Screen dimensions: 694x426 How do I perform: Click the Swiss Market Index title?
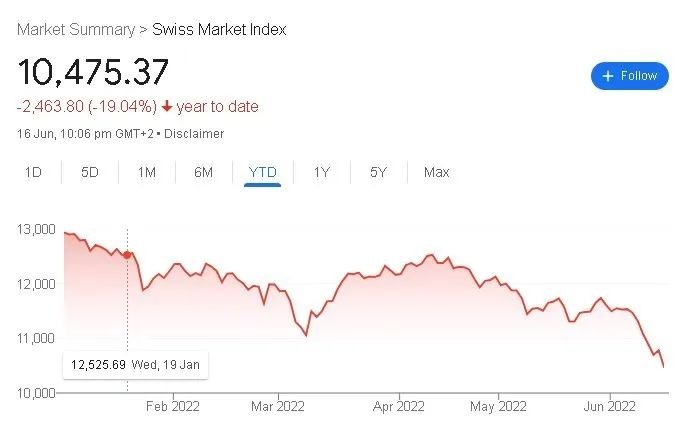click(x=219, y=29)
